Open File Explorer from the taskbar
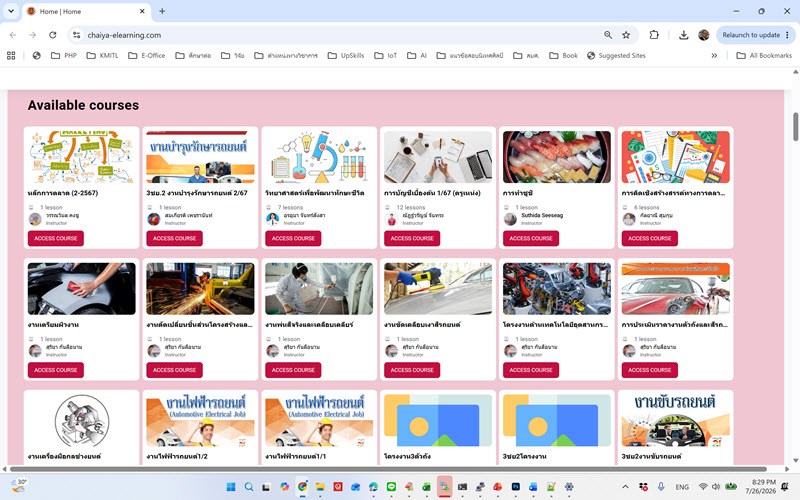Screen dimensions: 800x500 click(320, 487)
